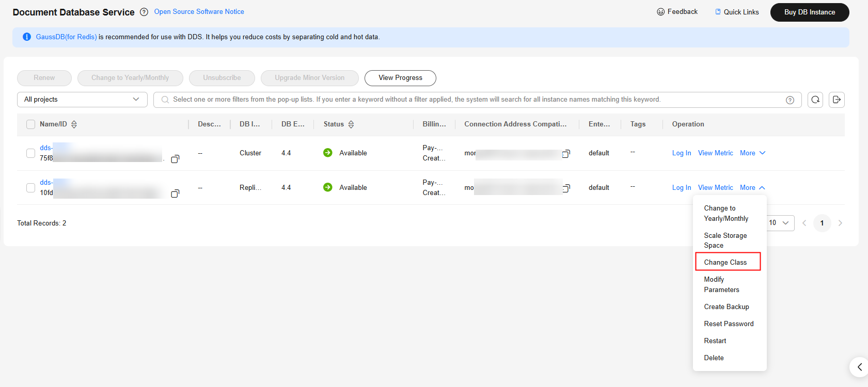Click Log In for the replica set instance

[682, 188]
